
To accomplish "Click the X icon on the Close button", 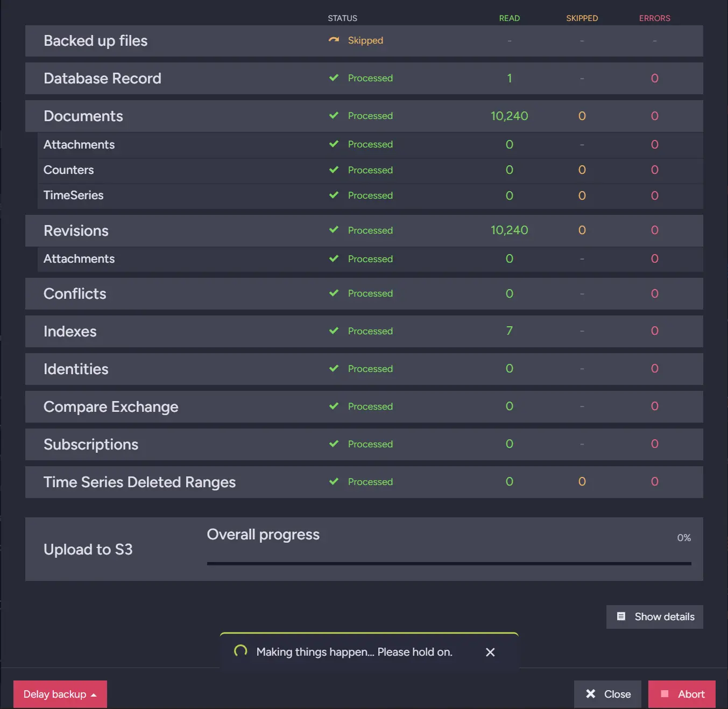I will [590, 694].
